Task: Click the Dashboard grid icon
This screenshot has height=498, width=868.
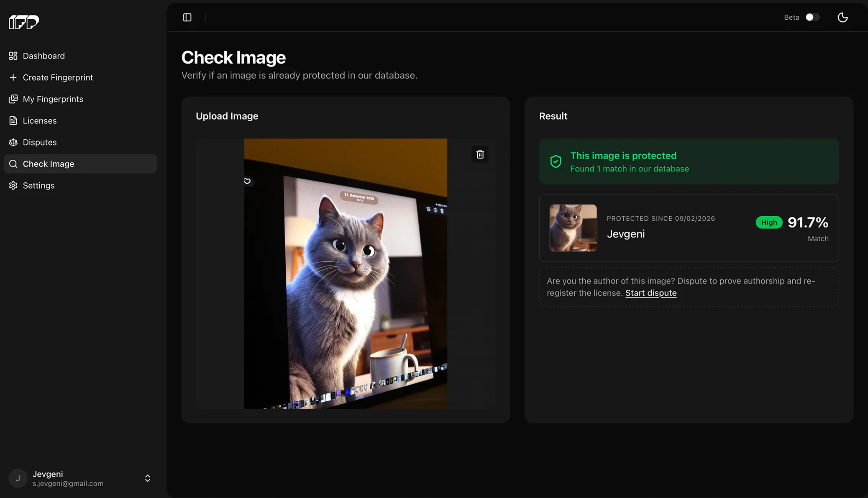Action: [13, 56]
